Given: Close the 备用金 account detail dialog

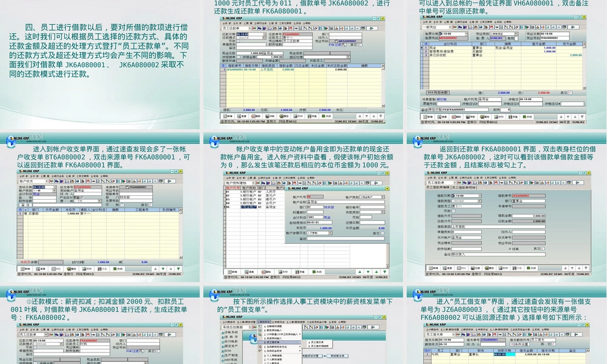Looking at the screenshot, I should (387, 189).
